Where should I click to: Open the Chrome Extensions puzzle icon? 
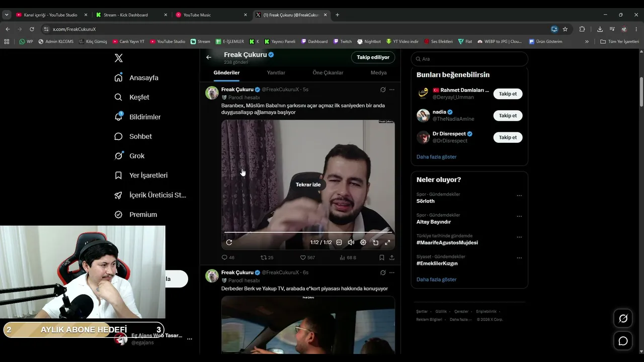582,29
